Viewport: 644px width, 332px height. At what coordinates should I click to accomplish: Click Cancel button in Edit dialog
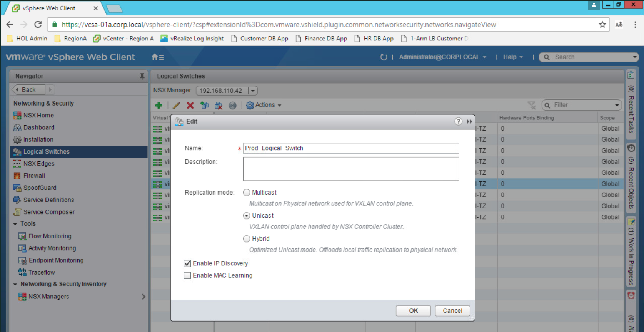452,311
